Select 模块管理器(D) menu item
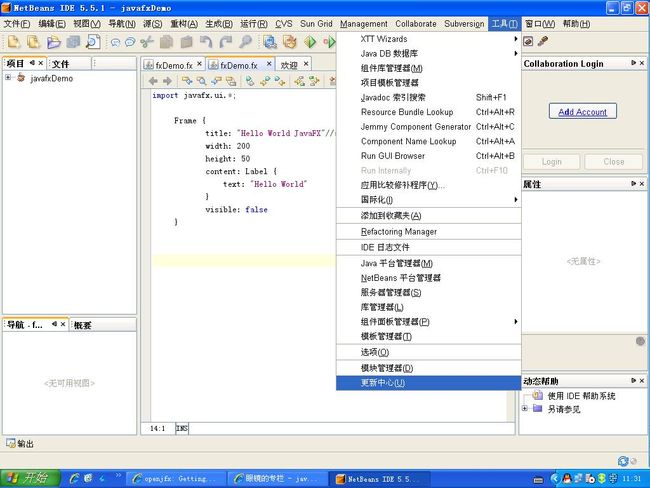This screenshot has width=650, height=488. pos(428,368)
